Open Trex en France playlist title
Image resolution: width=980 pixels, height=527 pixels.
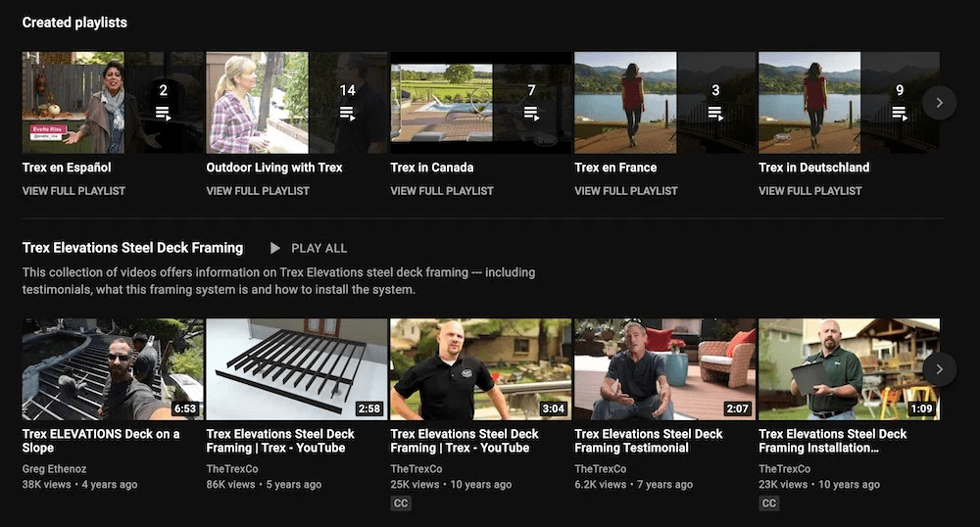point(615,168)
